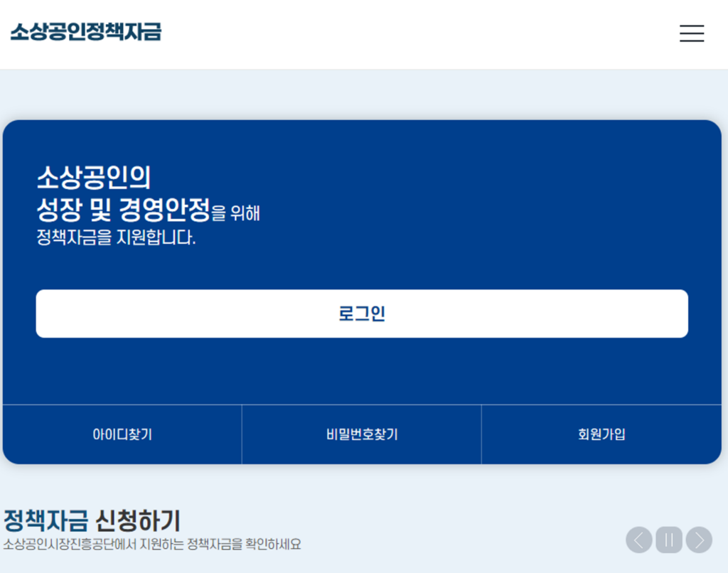The image size is (728, 573).
Task: Open the hamburger menu
Action: pos(691,33)
